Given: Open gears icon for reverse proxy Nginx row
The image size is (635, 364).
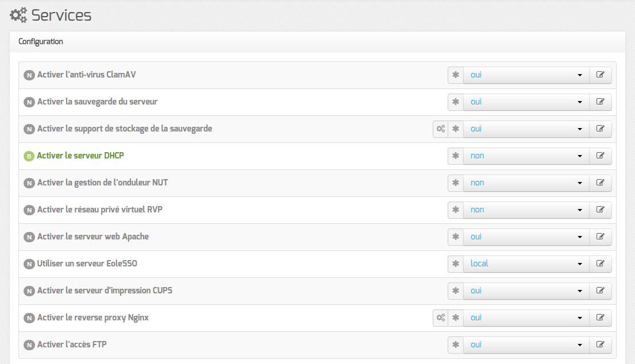Looking at the screenshot, I should [x=441, y=317].
